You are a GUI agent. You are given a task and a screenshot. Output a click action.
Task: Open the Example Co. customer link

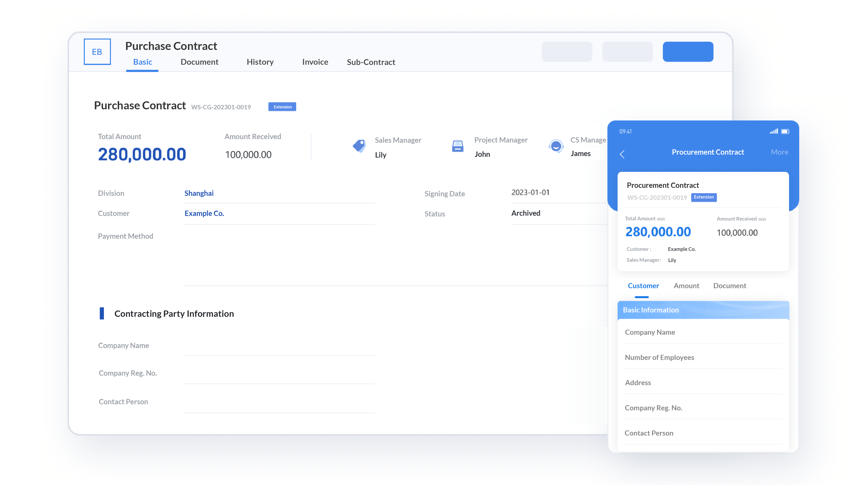(204, 214)
